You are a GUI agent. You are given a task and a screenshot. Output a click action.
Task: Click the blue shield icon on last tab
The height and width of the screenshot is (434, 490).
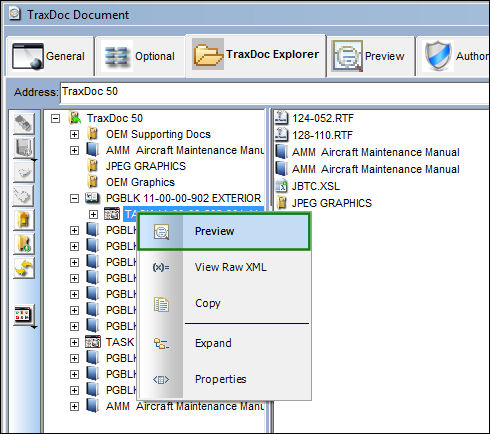[x=438, y=56]
